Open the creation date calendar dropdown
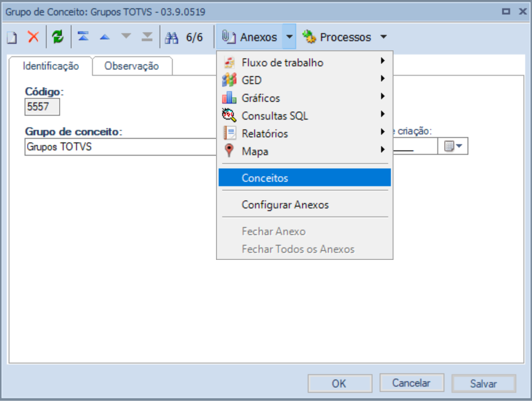The image size is (532, 402). (x=453, y=146)
